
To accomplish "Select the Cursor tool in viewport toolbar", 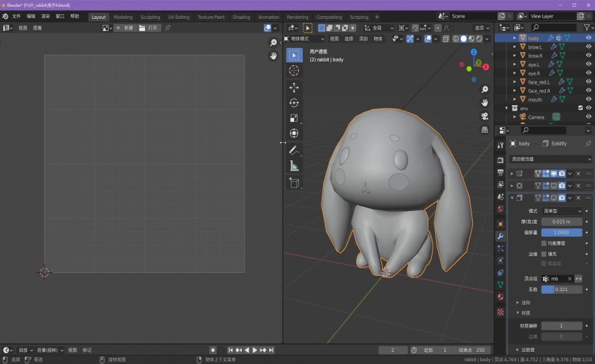I will pos(293,71).
